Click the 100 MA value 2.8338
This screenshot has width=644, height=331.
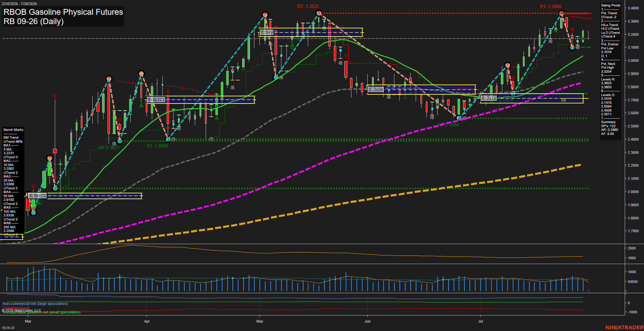[x=9, y=215]
